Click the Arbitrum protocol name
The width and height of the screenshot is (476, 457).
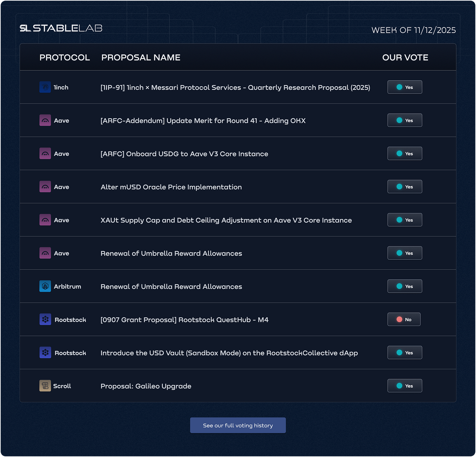click(x=67, y=286)
